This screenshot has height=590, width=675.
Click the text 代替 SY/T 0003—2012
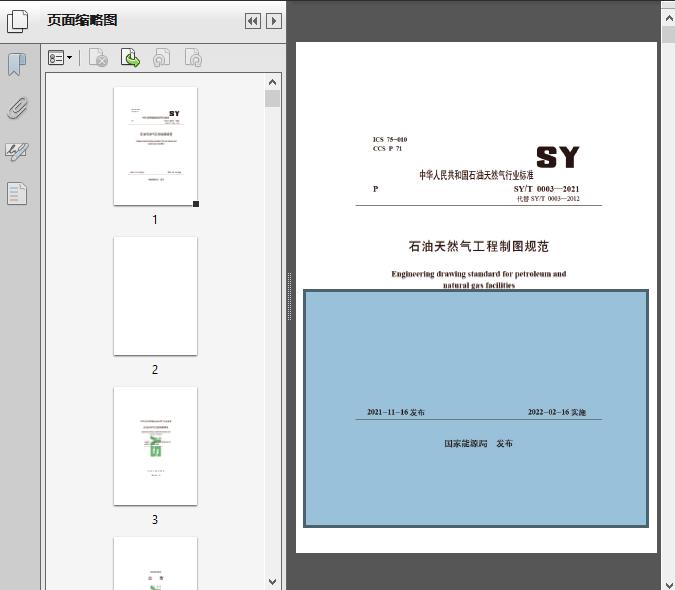[548, 199]
